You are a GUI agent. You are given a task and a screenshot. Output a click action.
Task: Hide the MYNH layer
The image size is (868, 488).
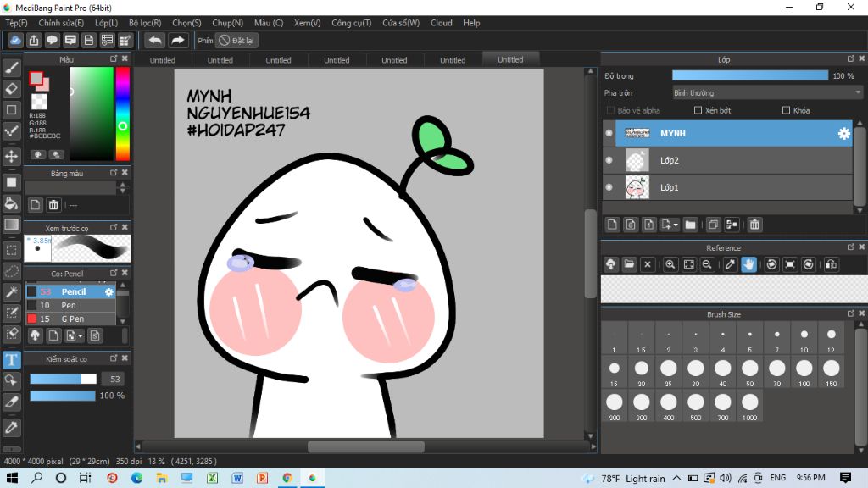(x=609, y=133)
